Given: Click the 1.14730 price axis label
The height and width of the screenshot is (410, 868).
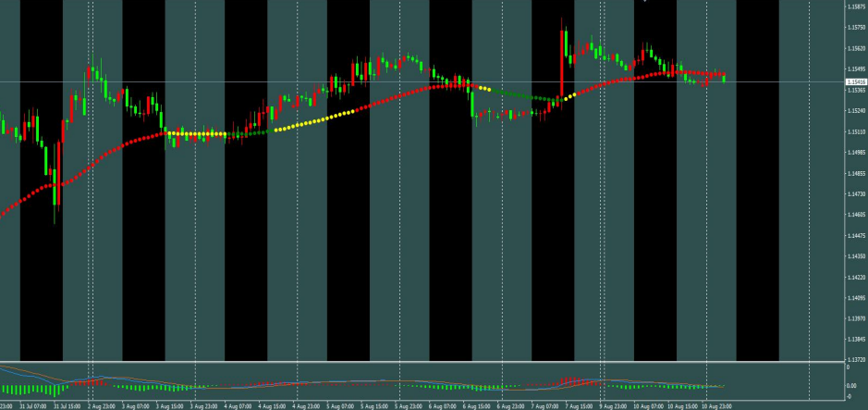Looking at the screenshot, I should pos(857,194).
